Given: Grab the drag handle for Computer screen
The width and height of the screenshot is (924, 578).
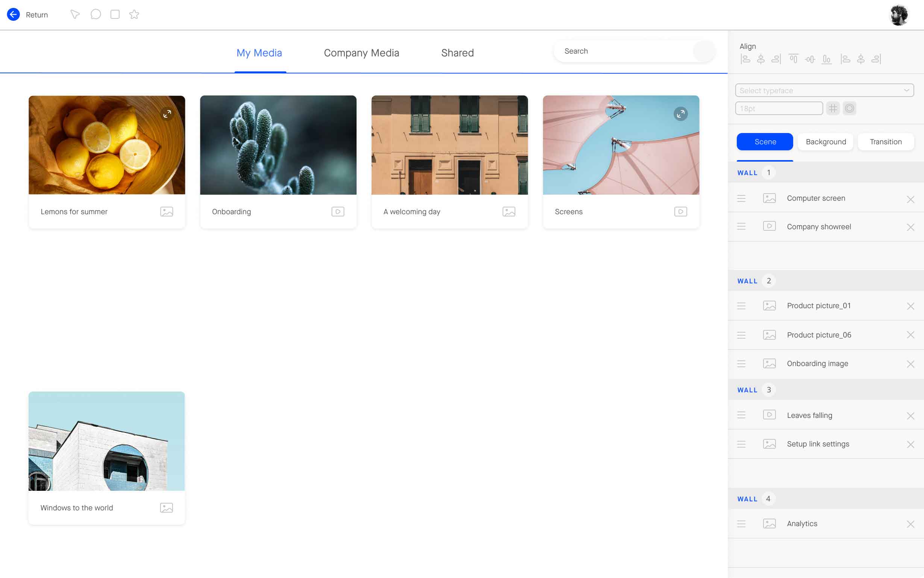Looking at the screenshot, I should [x=741, y=198].
